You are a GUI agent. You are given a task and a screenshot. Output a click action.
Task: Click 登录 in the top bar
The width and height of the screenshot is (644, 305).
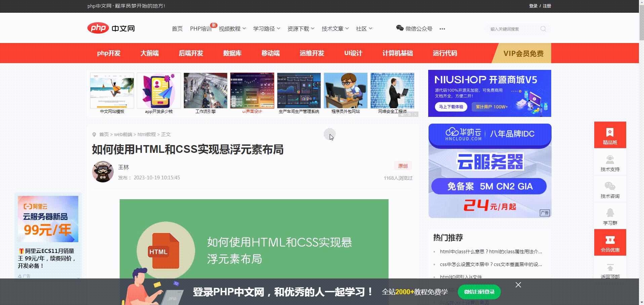(533, 6)
